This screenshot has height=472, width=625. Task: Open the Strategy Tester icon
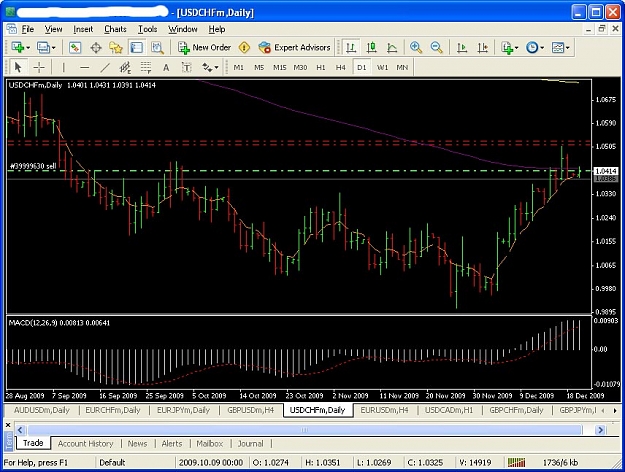(157, 48)
